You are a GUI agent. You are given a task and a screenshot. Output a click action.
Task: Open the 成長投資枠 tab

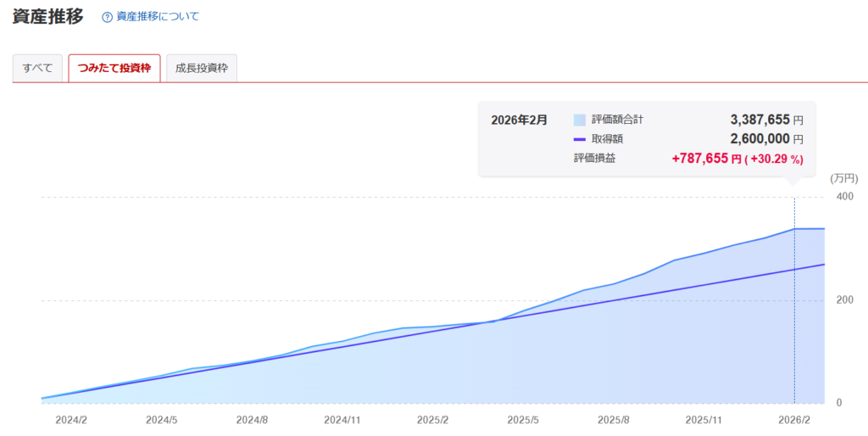coord(202,68)
